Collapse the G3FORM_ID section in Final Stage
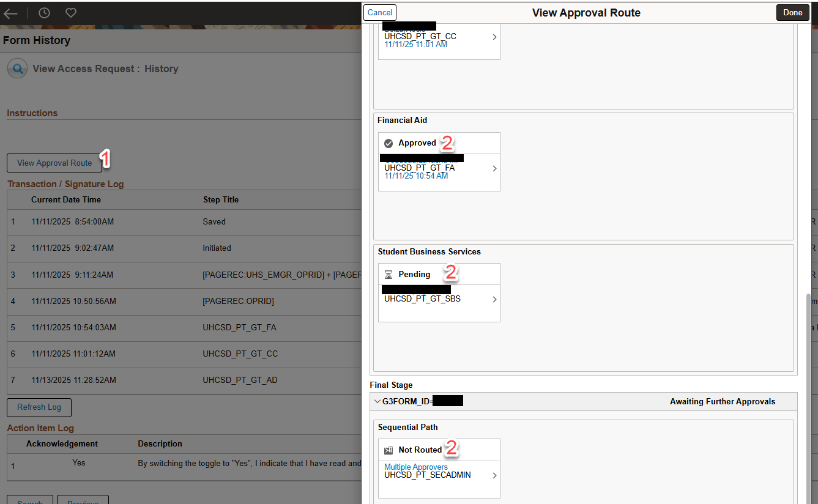This screenshot has height=504, width=818. click(378, 401)
